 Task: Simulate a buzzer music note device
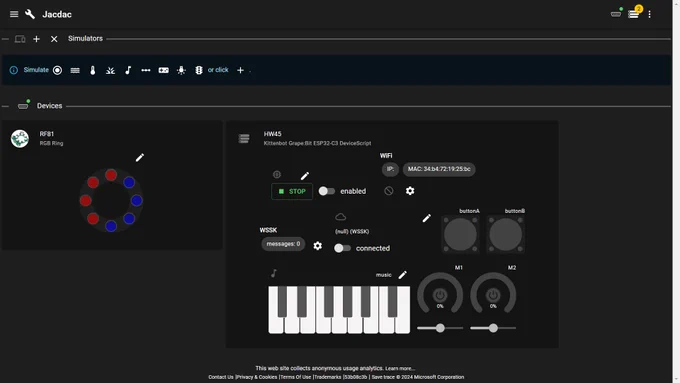128,70
